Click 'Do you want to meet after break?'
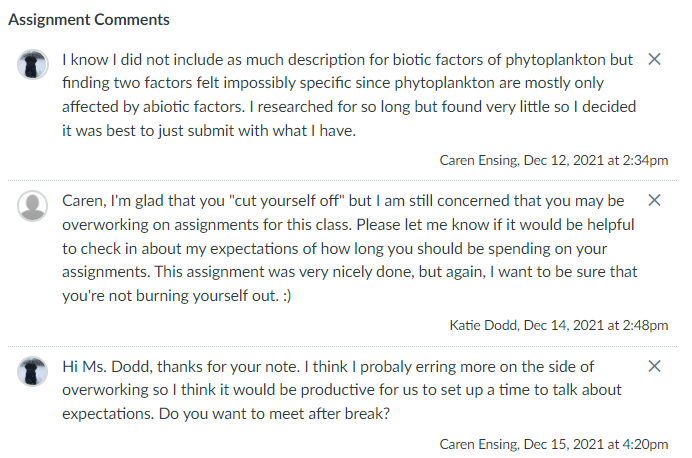Image resolution: width=692 pixels, height=458 pixels. [275, 414]
